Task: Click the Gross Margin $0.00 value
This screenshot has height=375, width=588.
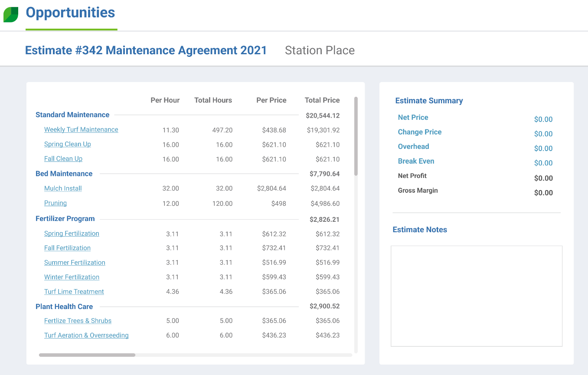Action: pos(543,193)
